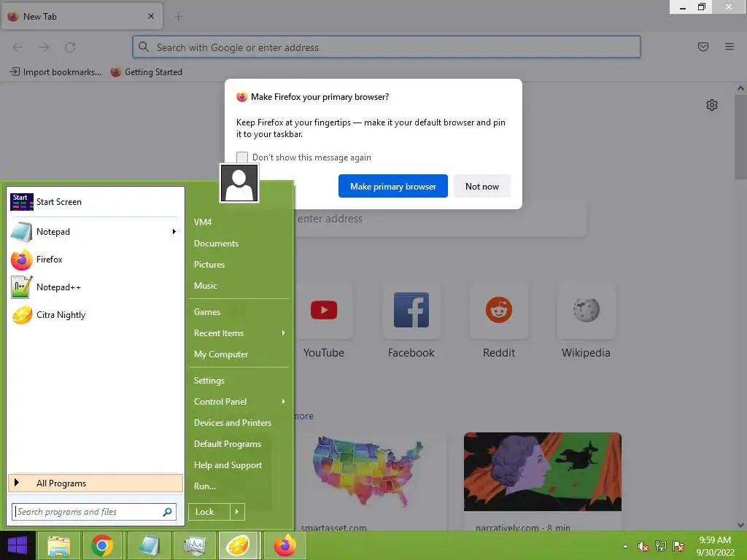Open the US map article thumbnail
747x560 pixels.
point(368,472)
